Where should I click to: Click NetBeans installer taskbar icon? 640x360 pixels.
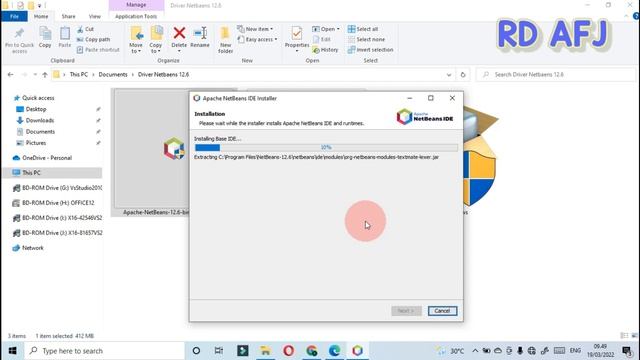[x=358, y=351]
